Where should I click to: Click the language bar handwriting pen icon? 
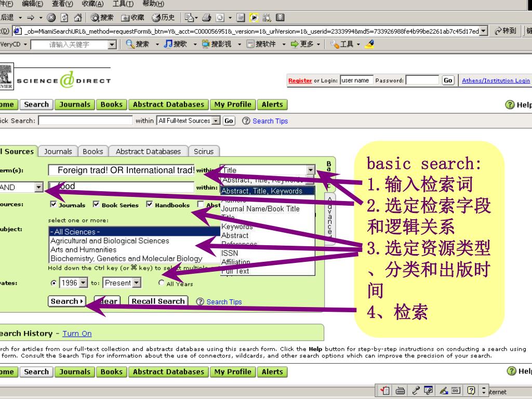click(444, 391)
